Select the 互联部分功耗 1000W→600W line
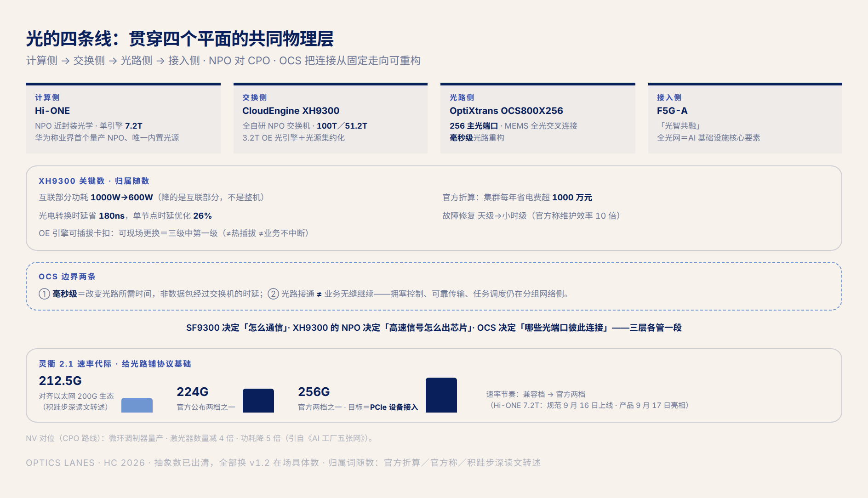This screenshot has height=498, width=868. coord(152,198)
